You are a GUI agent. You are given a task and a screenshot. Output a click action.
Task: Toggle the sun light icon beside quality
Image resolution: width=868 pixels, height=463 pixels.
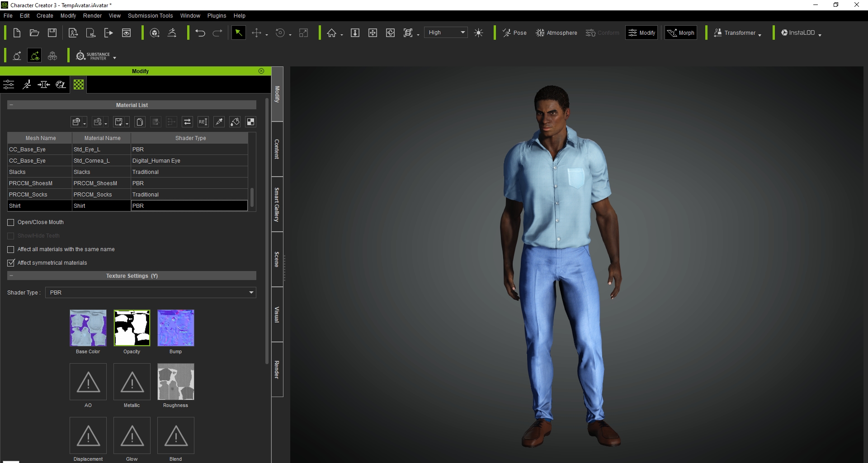pos(479,33)
